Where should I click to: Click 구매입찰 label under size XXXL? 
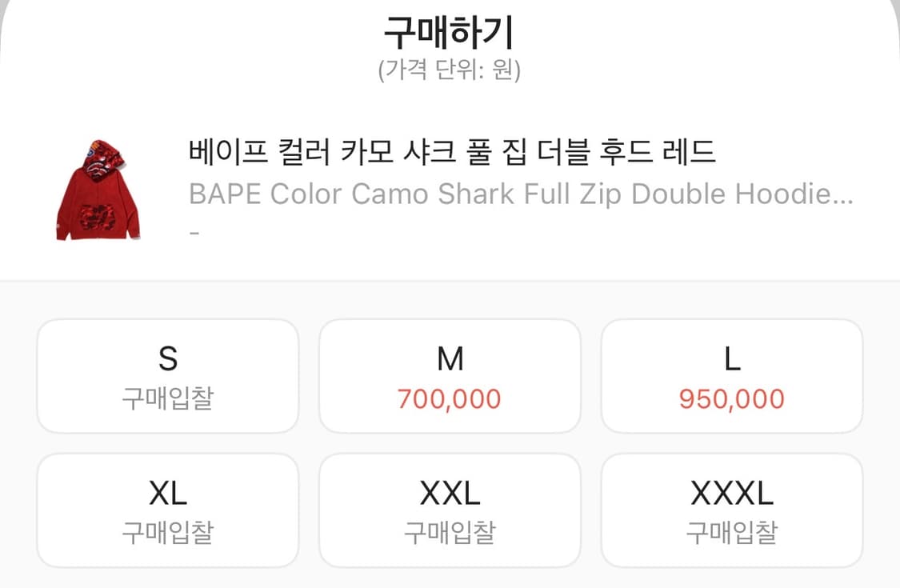click(x=732, y=531)
